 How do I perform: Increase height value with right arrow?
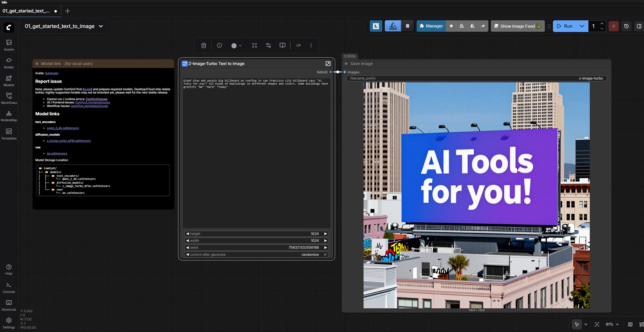coord(326,234)
